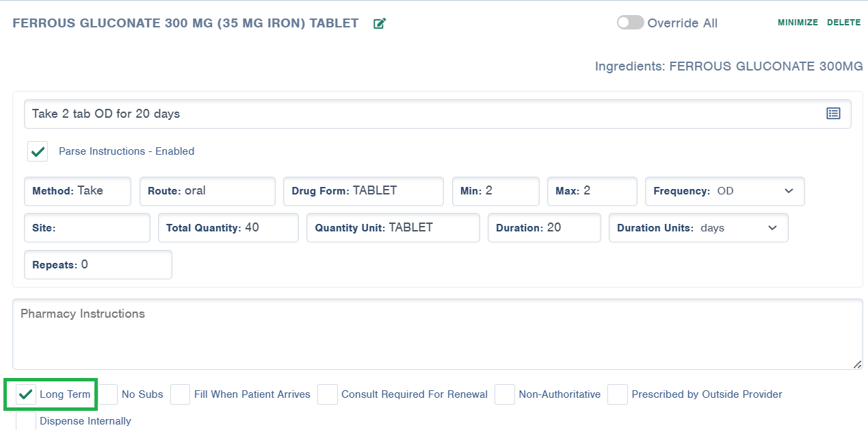Viewport: 868px width, 430px height.
Task: Check the Non-Authoritative option
Action: pos(504,394)
